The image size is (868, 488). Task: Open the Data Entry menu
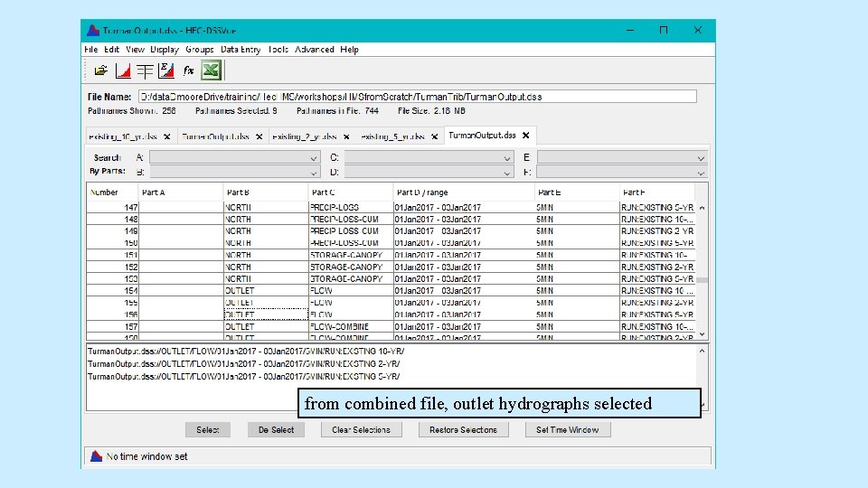point(241,49)
